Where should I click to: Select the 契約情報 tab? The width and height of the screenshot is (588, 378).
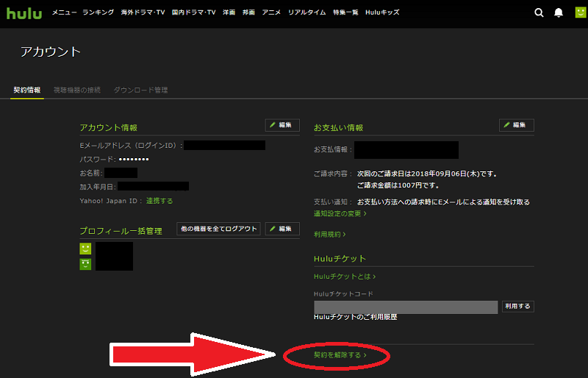tap(27, 90)
